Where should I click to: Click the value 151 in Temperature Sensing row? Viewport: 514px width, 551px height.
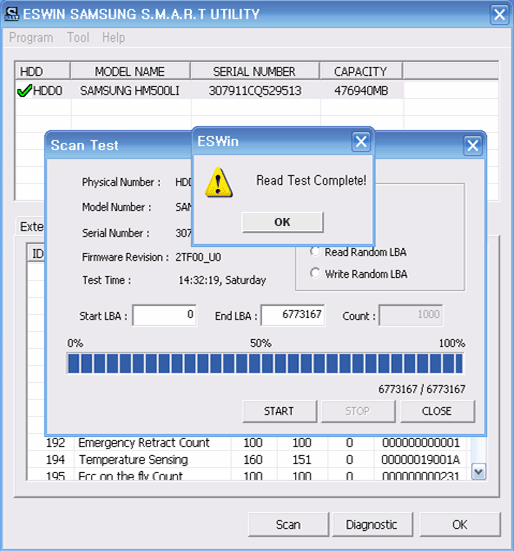pos(302,460)
